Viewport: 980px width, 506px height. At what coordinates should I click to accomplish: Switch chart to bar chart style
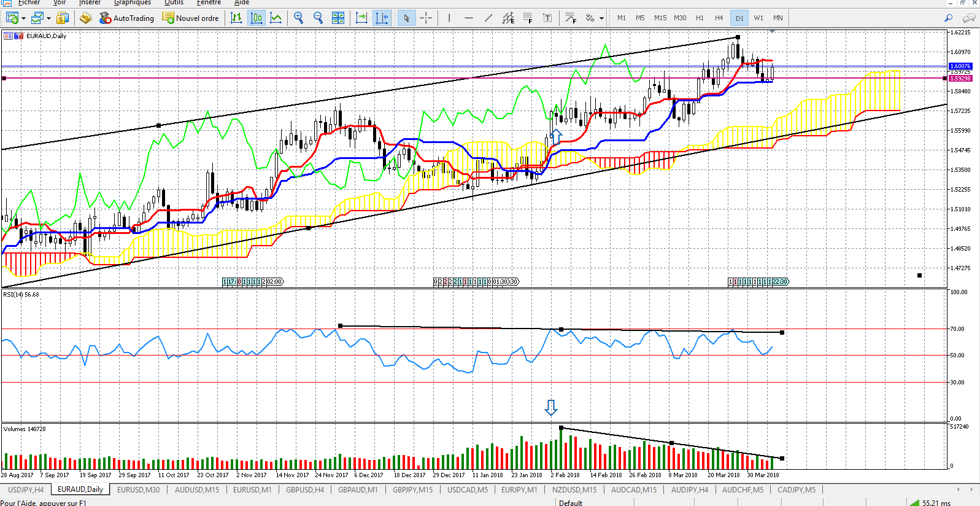pos(236,18)
